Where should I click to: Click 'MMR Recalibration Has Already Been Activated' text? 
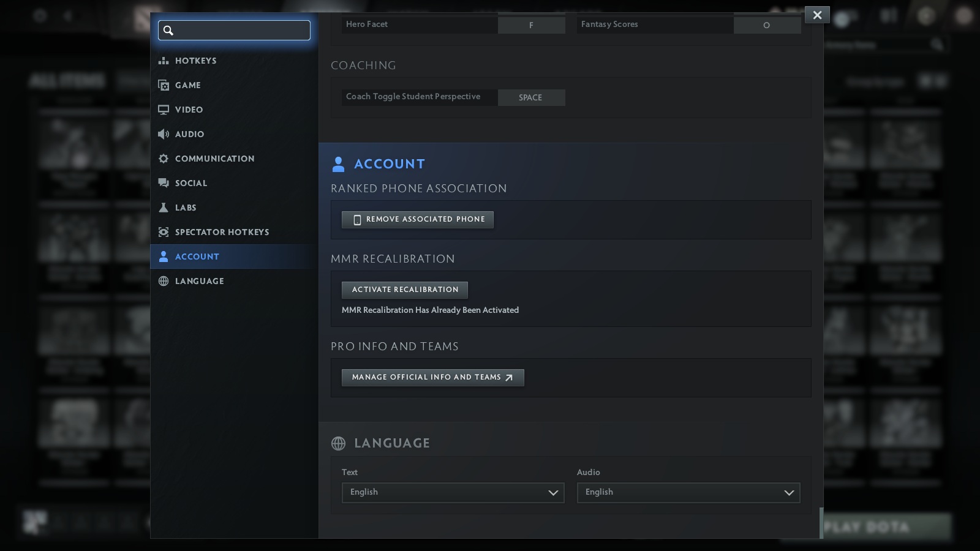click(x=430, y=310)
